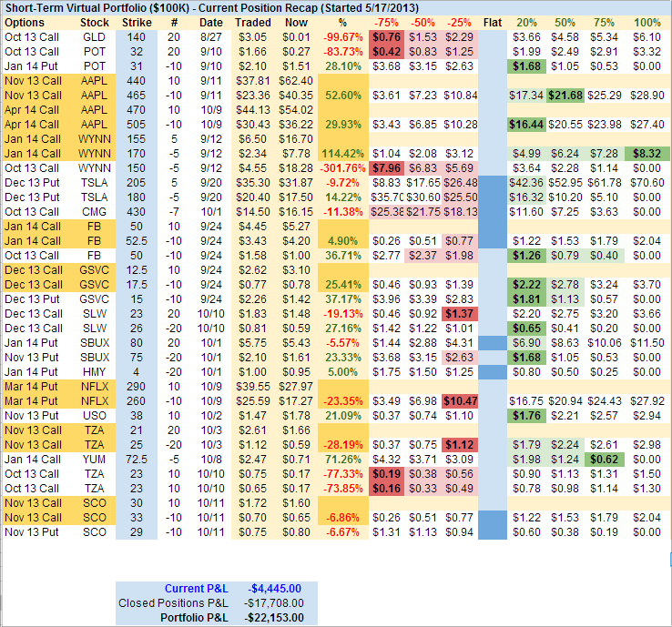This screenshot has width=672, height=627.
Task: Select the GLD stock cell
Action: pos(94,35)
